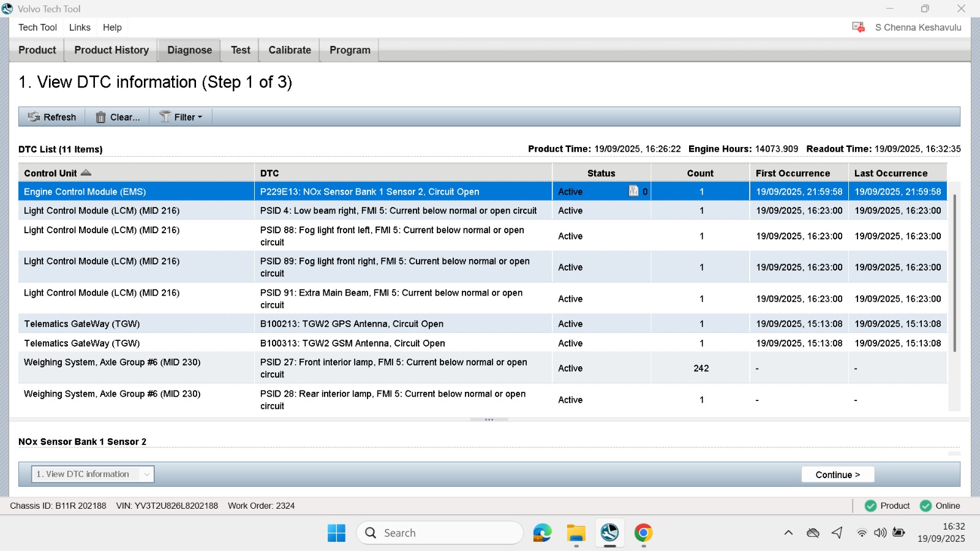Click the taskbar Search box
980x551 pixels.
point(440,533)
